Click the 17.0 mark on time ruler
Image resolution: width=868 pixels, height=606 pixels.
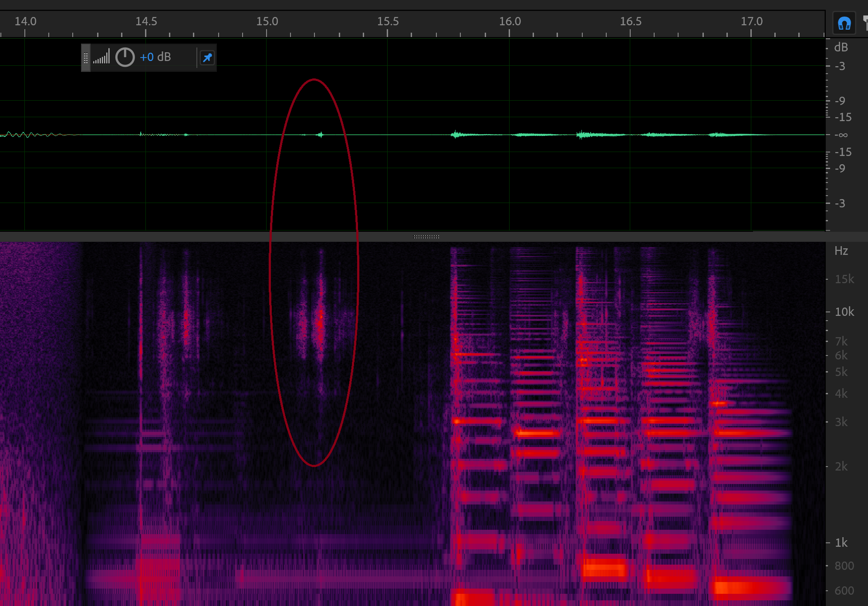click(751, 21)
